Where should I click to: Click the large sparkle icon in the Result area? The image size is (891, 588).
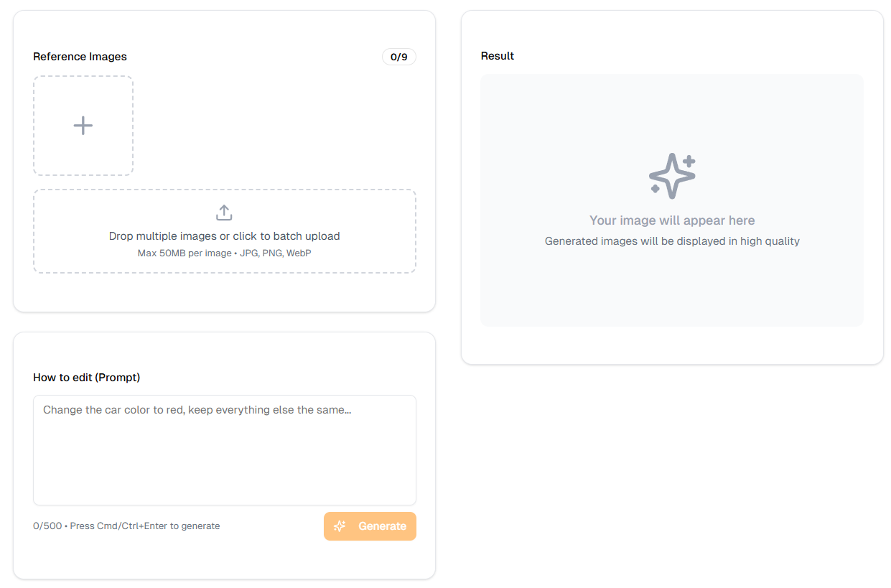pos(672,176)
